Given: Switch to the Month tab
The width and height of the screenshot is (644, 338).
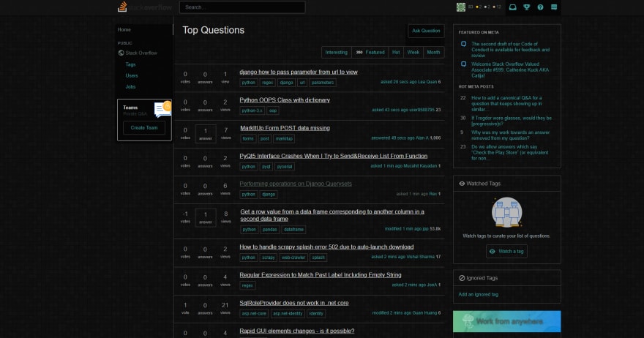Looking at the screenshot, I should click(433, 52).
